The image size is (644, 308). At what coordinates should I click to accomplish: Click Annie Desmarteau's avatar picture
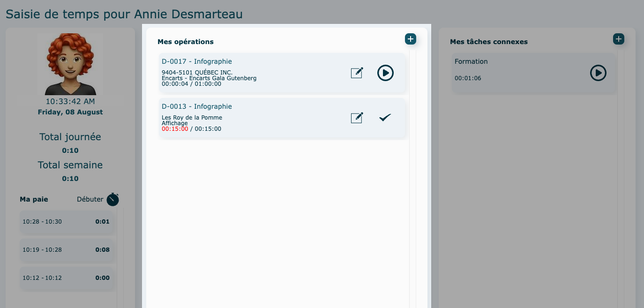pyautogui.click(x=70, y=64)
